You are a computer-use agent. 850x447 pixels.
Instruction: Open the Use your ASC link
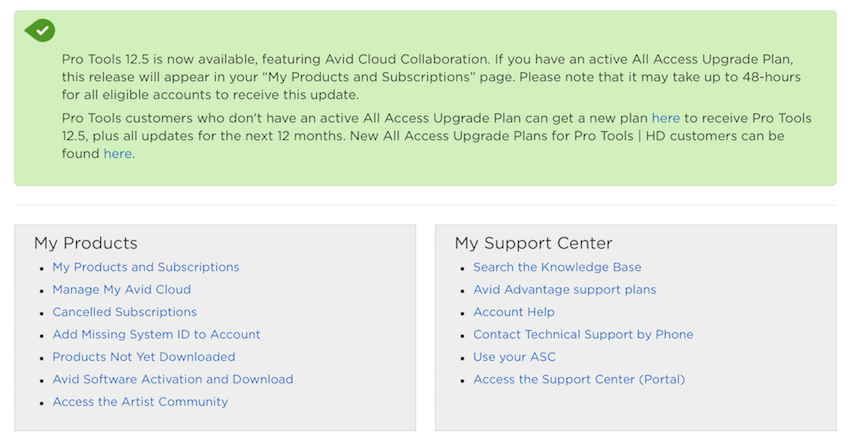tap(514, 357)
